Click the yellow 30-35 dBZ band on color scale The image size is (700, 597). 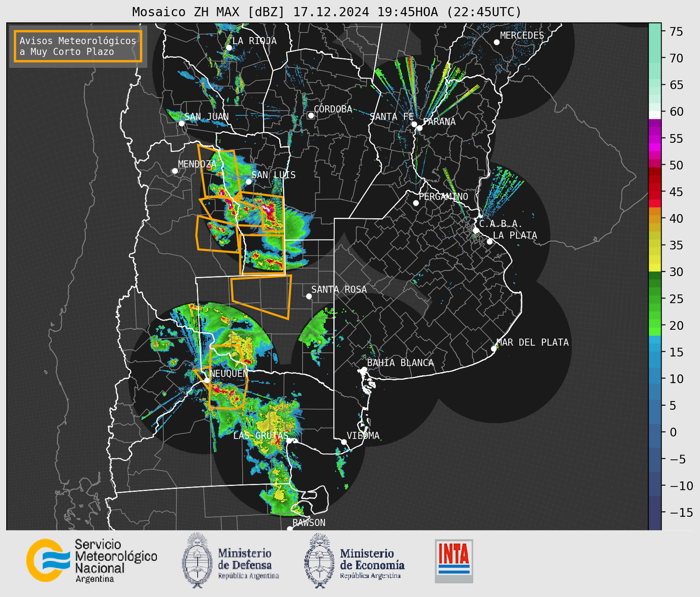click(x=655, y=258)
